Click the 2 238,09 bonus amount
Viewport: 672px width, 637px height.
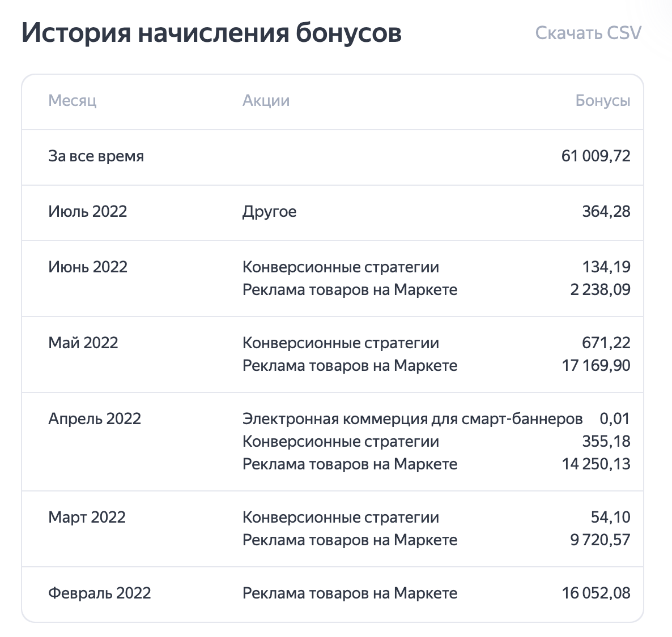pos(600,290)
